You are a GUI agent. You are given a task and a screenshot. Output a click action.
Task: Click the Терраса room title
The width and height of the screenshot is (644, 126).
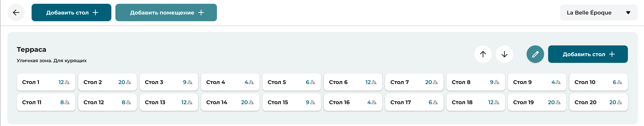coord(31,49)
